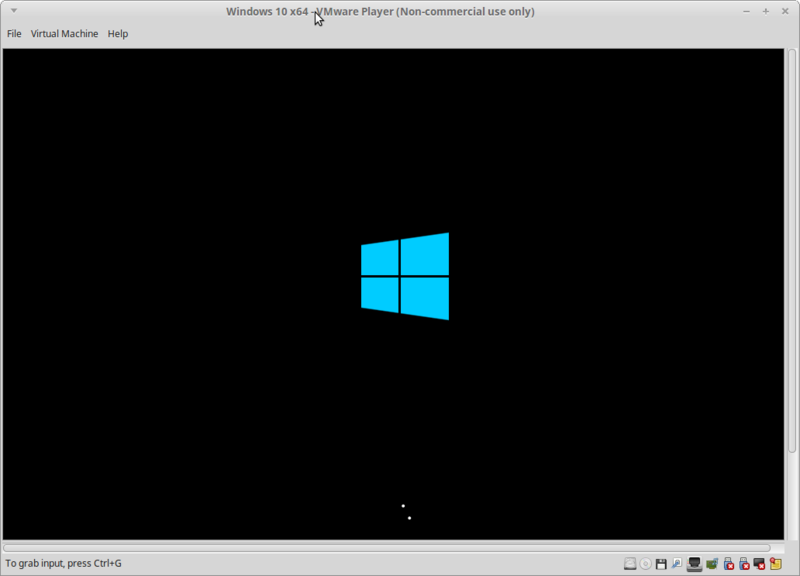
Task: Open the window menu arrow in title bar
Action: pyautogui.click(x=14, y=11)
